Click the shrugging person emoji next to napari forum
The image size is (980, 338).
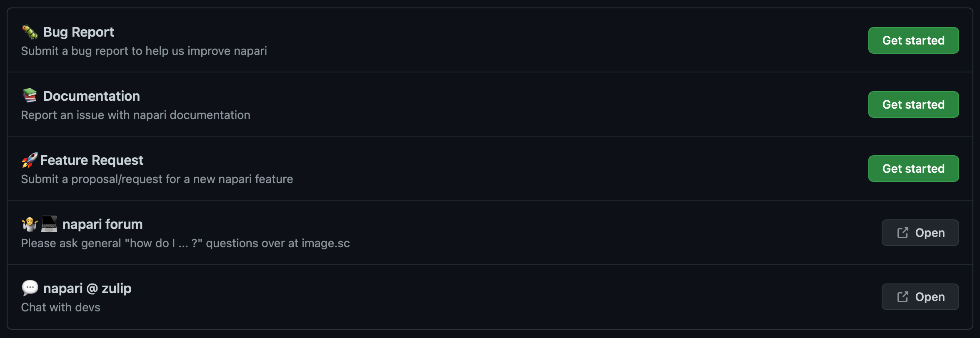[30, 224]
